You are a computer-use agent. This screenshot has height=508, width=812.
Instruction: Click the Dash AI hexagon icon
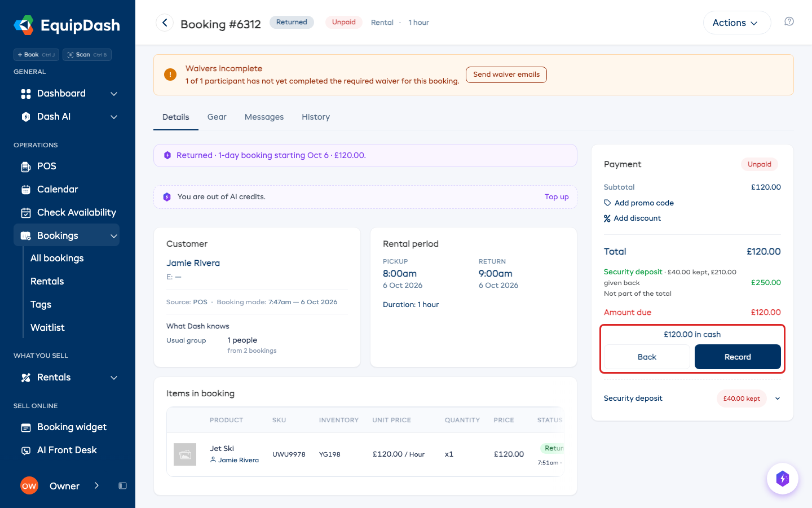tap(26, 117)
